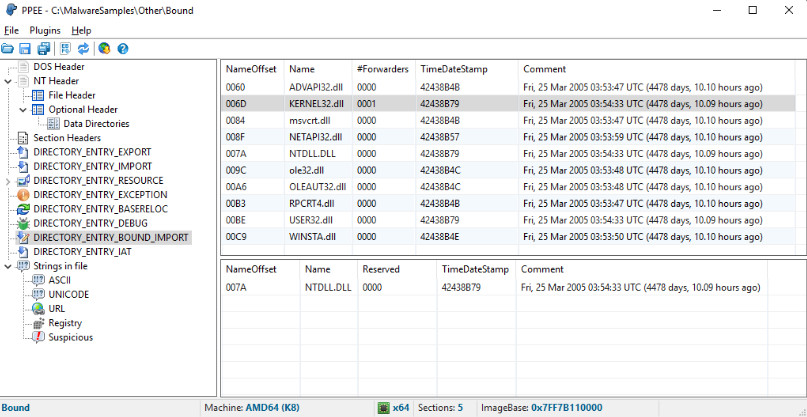The height and width of the screenshot is (417, 807).
Task: Collapse the Strings in file node
Action: (8, 266)
